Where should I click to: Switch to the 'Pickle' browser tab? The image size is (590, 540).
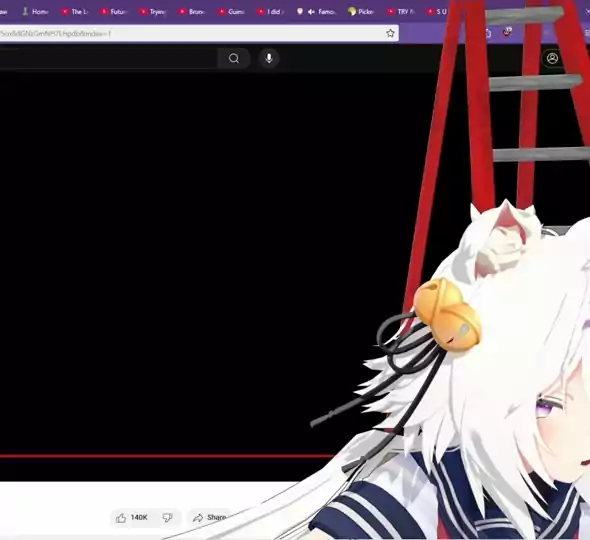point(361,12)
